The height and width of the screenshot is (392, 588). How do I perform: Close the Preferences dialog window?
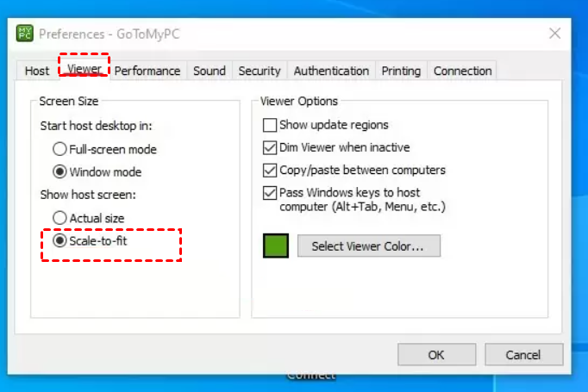(555, 34)
